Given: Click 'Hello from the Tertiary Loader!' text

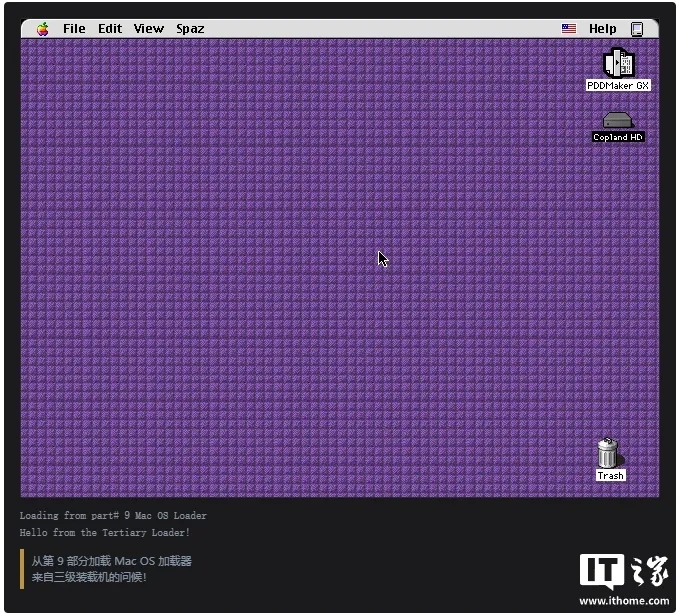Looking at the screenshot, I should (105, 532).
